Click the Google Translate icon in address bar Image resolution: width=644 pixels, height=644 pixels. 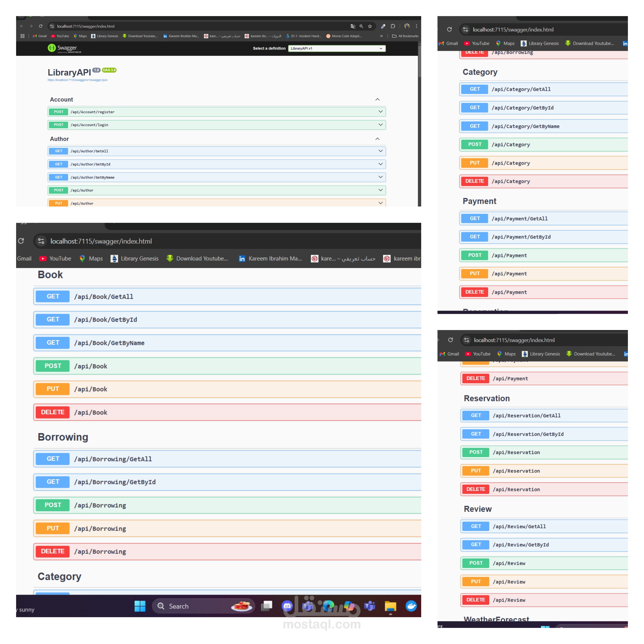[x=353, y=26]
